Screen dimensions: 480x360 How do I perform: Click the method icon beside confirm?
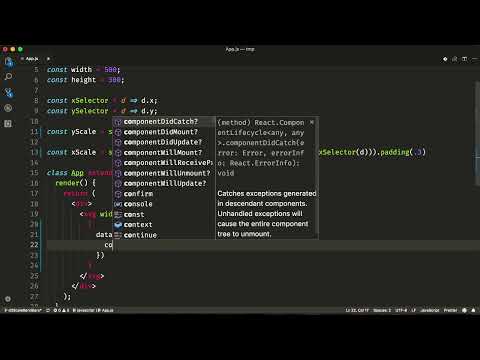[118, 194]
